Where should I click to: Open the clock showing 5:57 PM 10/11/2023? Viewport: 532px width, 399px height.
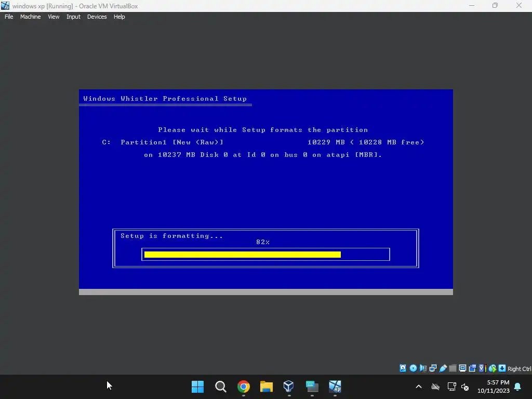494,387
